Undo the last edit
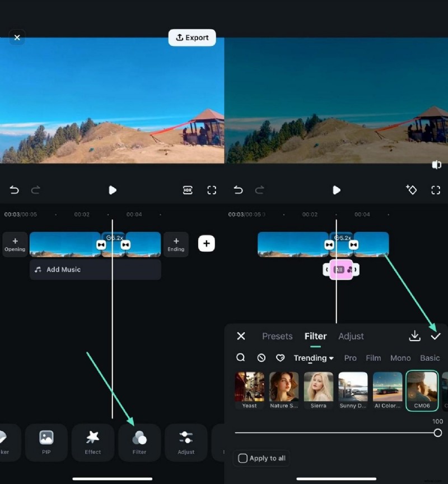The image size is (448, 484). pyautogui.click(x=14, y=190)
